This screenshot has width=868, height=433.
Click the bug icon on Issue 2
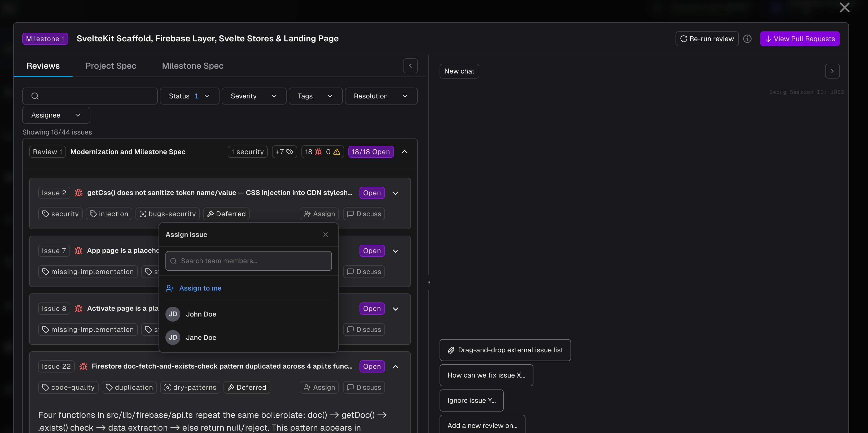point(78,193)
